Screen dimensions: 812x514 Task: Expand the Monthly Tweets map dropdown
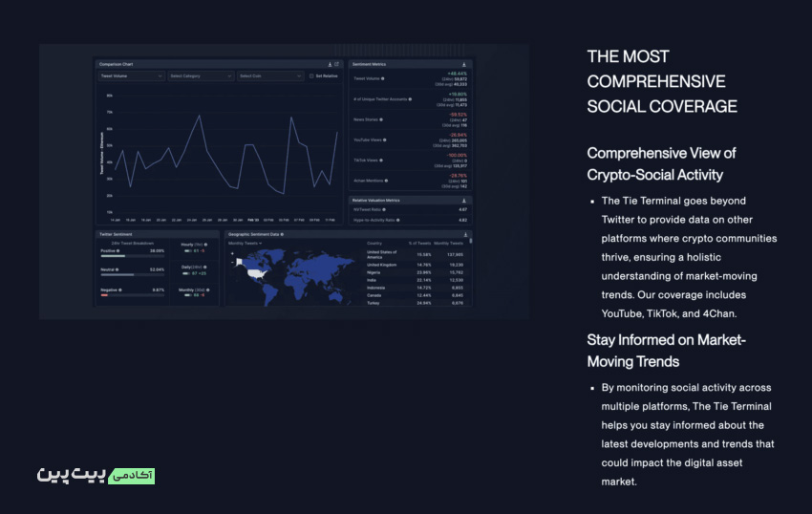pyautogui.click(x=245, y=243)
